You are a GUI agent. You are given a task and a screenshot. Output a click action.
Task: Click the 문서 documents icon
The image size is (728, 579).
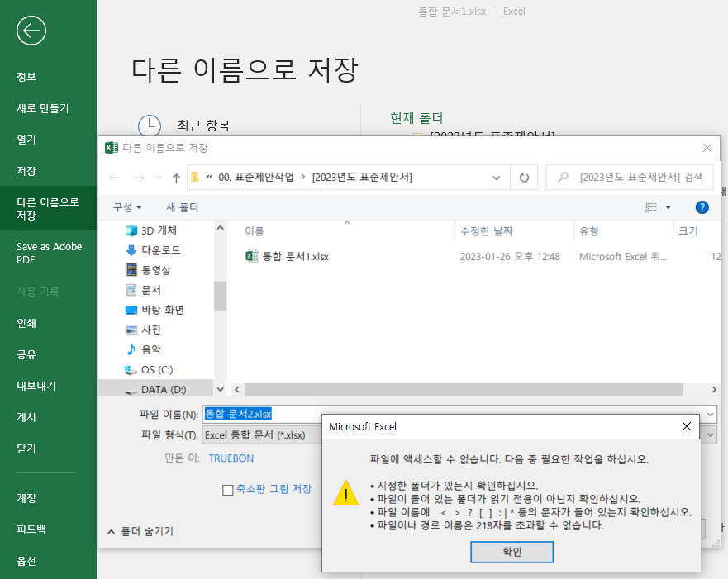[131, 290]
